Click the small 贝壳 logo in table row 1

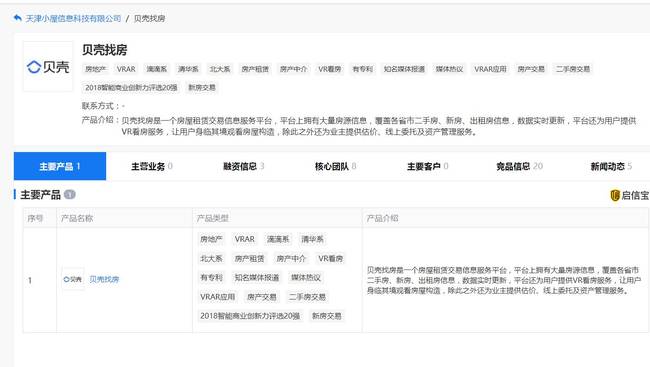click(73, 279)
